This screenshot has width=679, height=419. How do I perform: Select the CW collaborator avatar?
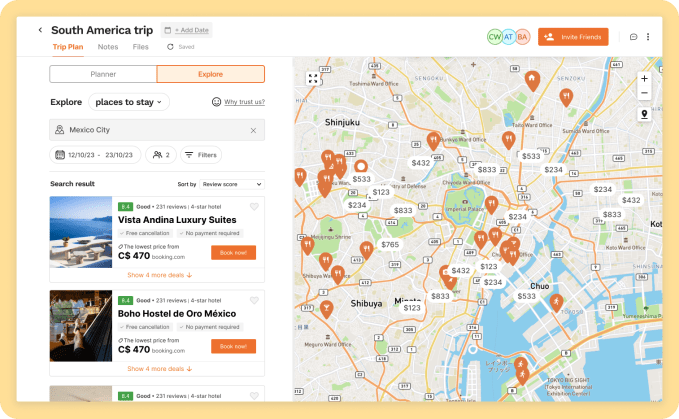pos(495,37)
